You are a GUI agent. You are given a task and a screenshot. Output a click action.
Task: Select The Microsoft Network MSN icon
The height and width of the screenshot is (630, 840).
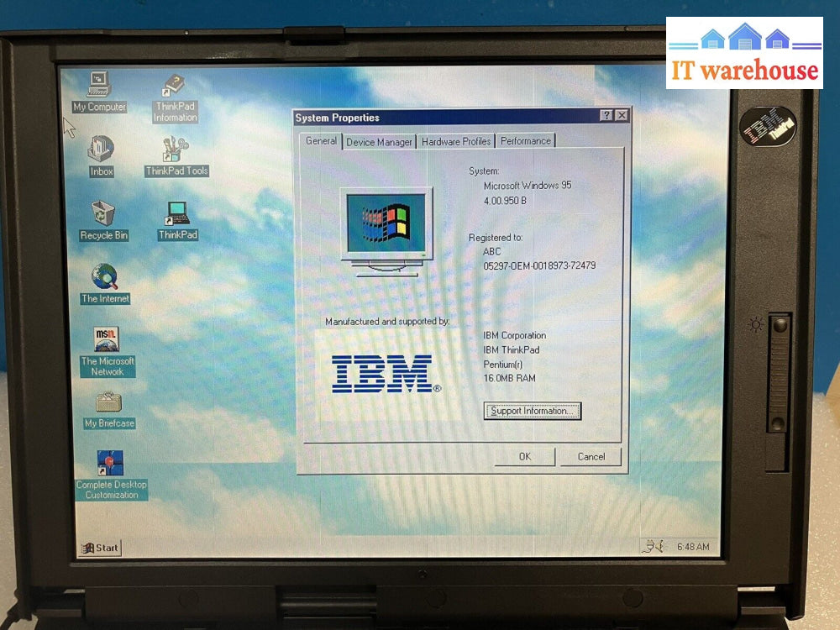(107, 340)
